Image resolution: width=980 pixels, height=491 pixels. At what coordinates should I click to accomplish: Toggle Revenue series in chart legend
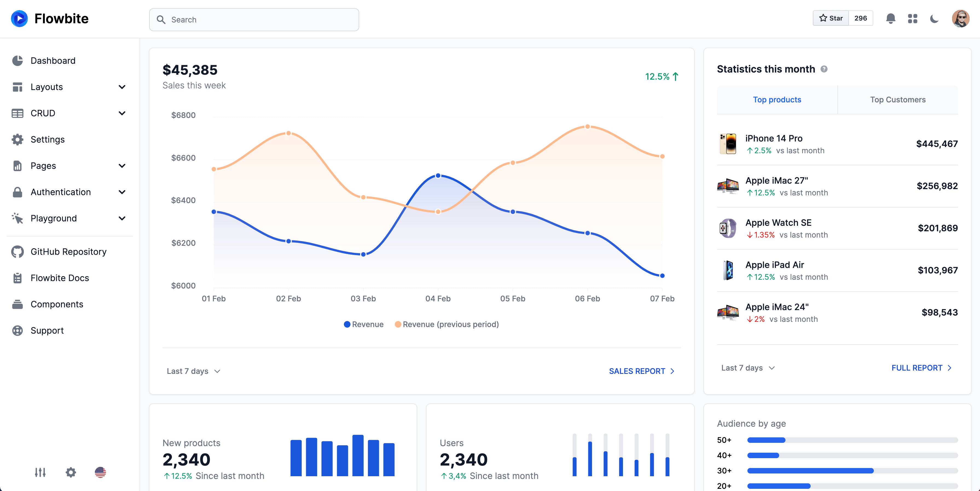click(364, 324)
